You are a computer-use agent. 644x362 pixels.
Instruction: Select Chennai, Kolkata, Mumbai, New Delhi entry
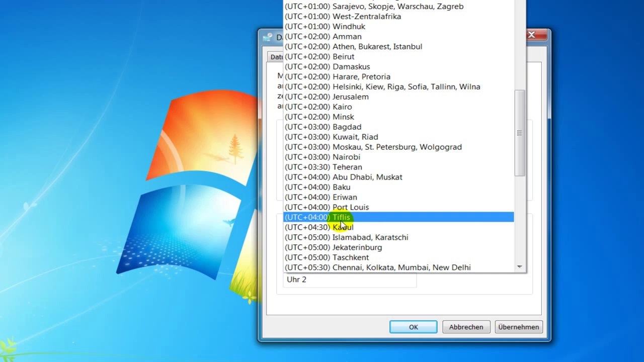(x=398, y=267)
